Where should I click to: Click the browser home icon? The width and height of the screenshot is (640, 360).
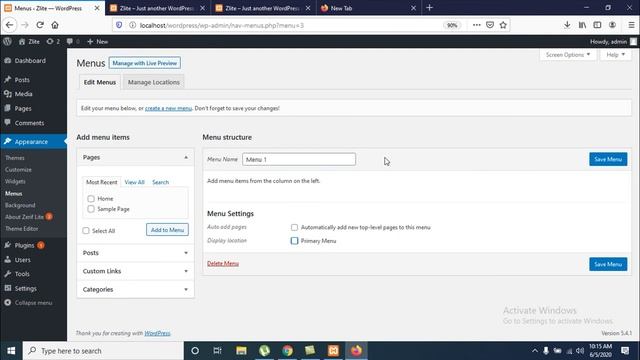pyautogui.click(x=55, y=25)
